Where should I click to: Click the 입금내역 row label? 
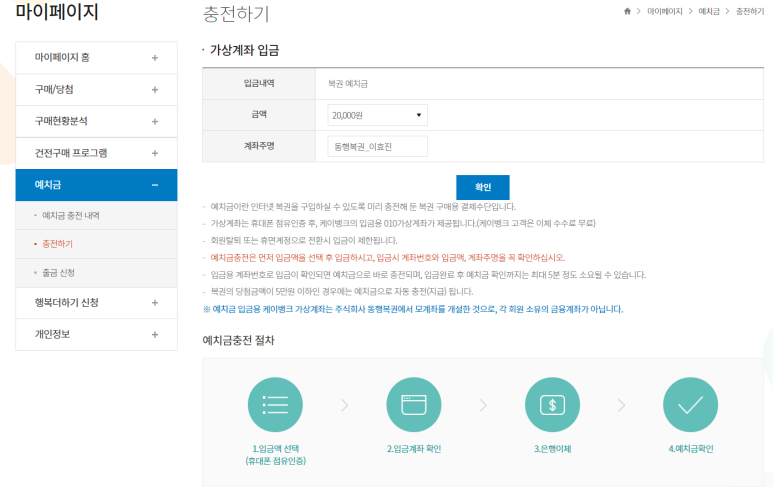coord(259,83)
